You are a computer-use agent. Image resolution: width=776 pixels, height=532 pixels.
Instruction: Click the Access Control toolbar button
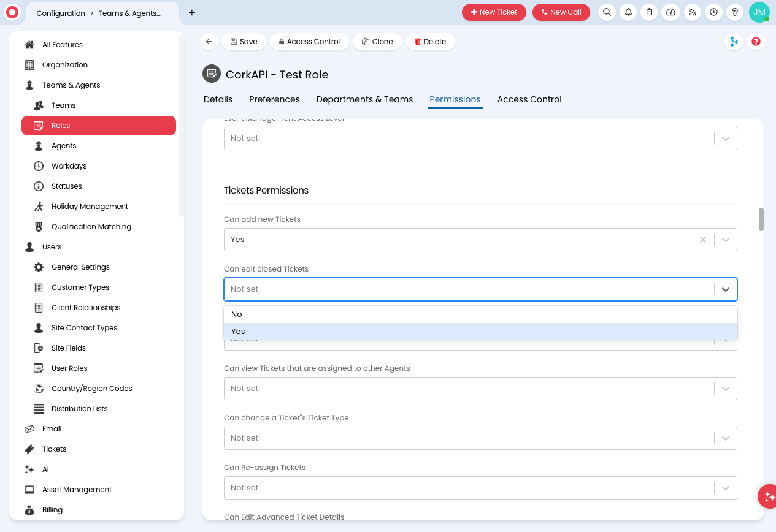tap(309, 42)
